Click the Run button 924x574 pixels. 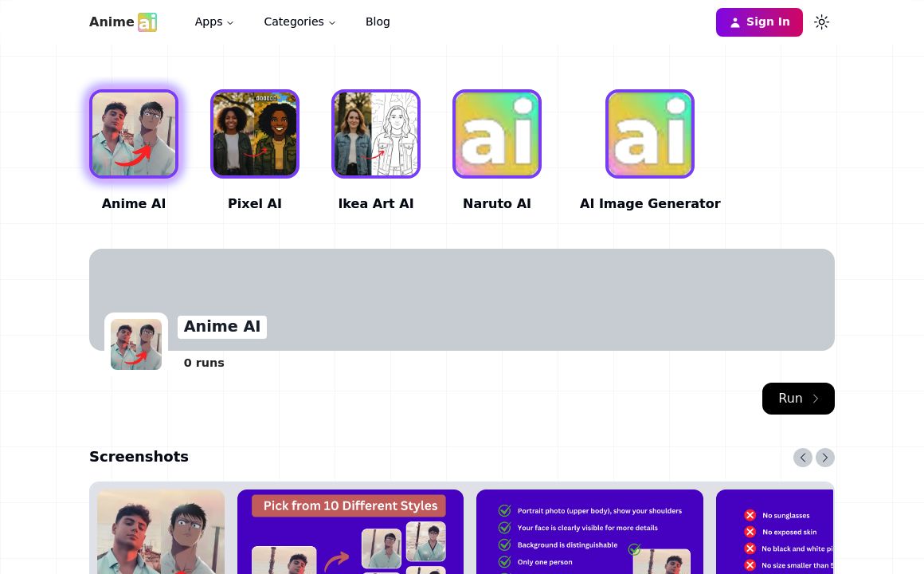point(798,399)
